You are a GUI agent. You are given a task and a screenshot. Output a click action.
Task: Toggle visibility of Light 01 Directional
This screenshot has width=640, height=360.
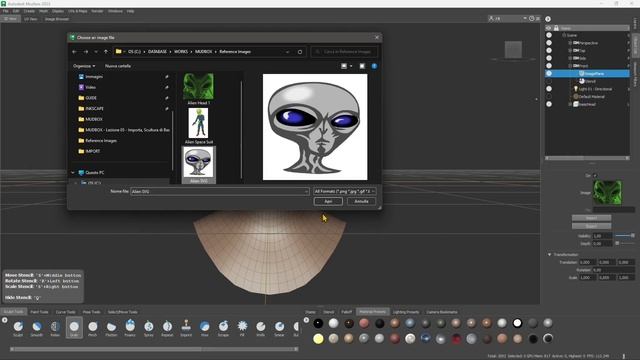(x=549, y=89)
